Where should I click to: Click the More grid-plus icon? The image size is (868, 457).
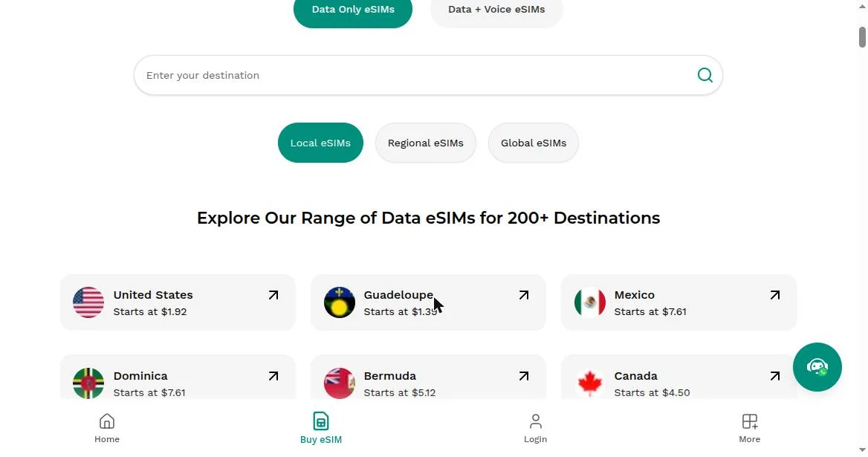(x=750, y=421)
